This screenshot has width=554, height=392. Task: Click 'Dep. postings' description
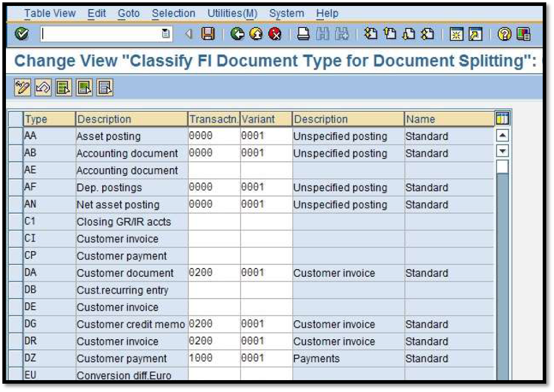109,188
